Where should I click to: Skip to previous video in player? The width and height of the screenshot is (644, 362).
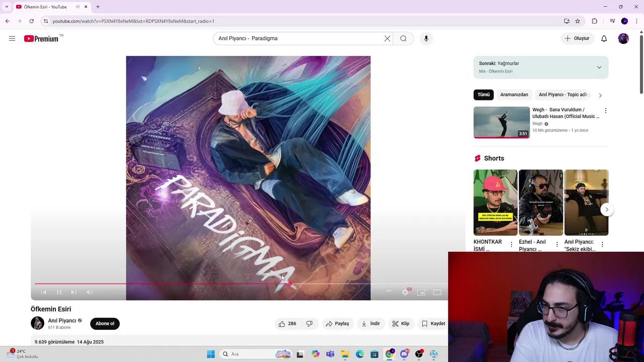pyautogui.click(x=44, y=292)
